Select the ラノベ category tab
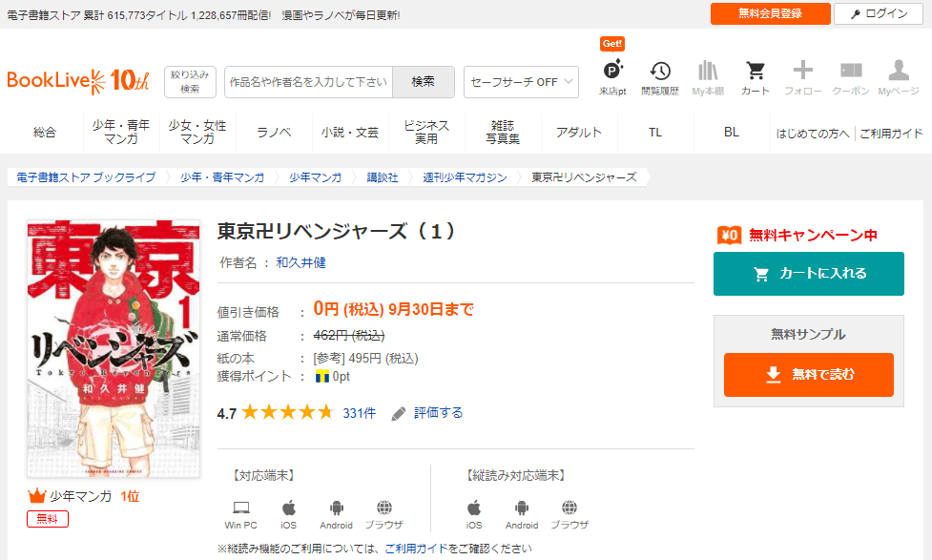 click(274, 133)
